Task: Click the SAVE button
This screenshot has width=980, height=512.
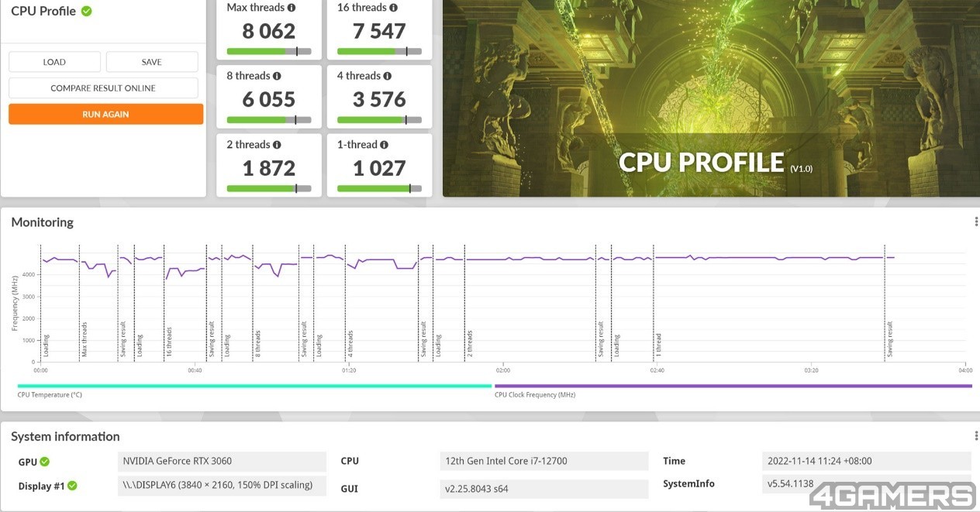Action: tap(152, 62)
